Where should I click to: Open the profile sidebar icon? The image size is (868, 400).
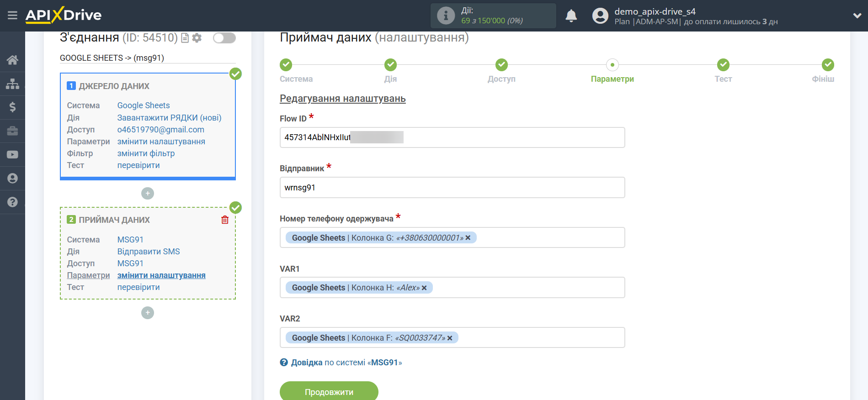12,179
